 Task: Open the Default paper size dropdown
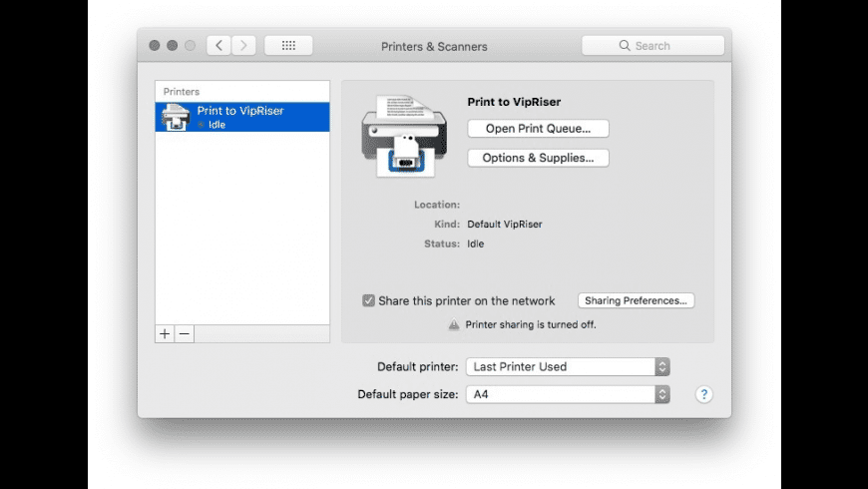click(568, 394)
